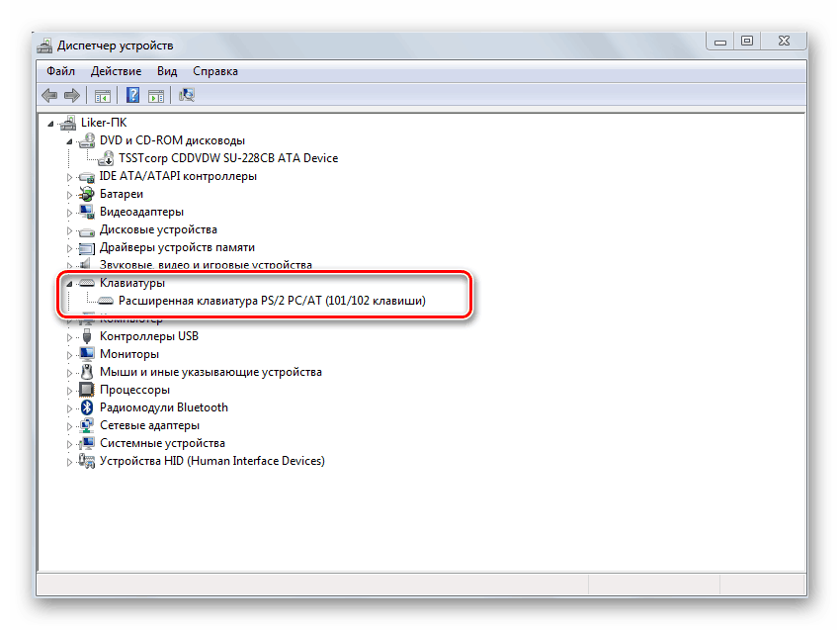
Task: Click the Клавиатуры keyboard category icon
Action: 87,283
